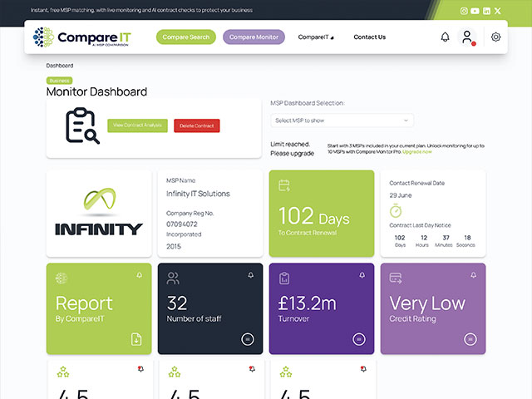Toggle alert bell on Number of staff card
532x399 pixels.
(x=251, y=275)
